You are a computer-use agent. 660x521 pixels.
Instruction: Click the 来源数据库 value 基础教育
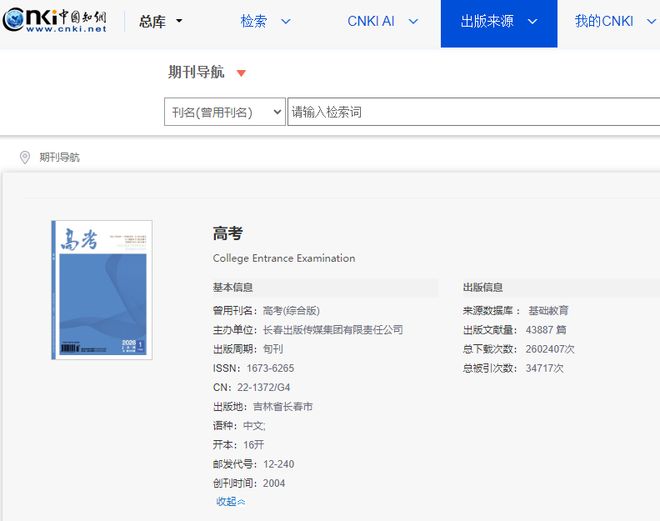tap(548, 311)
